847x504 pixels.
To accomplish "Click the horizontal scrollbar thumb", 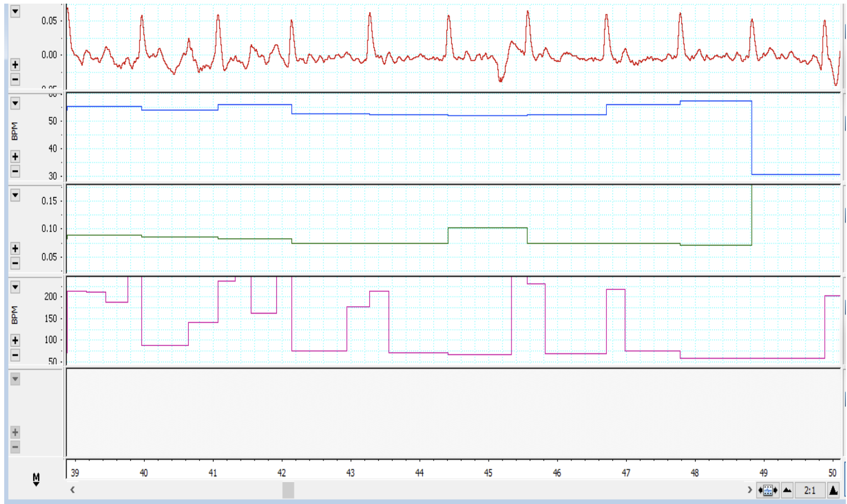I will (288, 490).
